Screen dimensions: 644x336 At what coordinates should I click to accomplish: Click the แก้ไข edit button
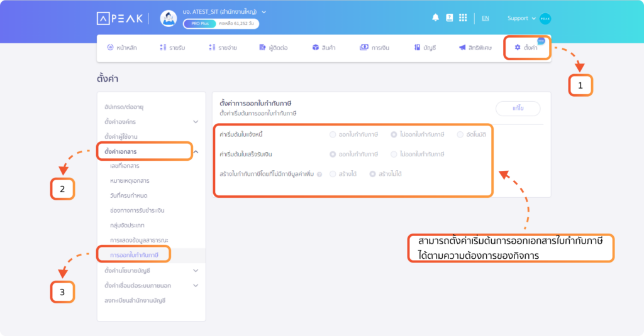(518, 108)
